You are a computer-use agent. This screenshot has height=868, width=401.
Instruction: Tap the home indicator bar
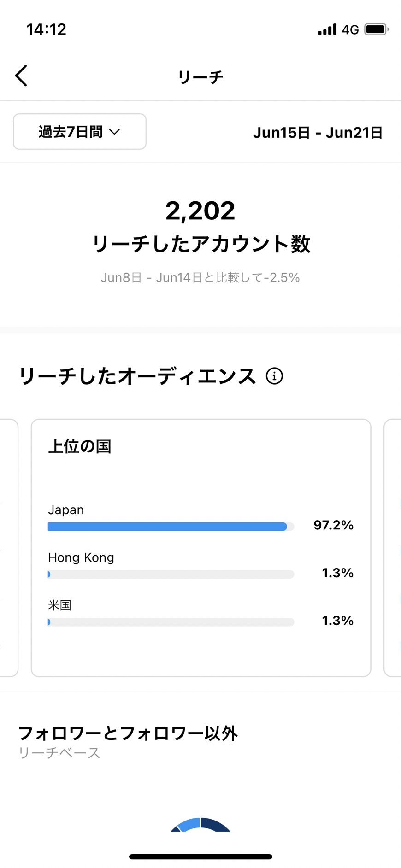(x=200, y=857)
